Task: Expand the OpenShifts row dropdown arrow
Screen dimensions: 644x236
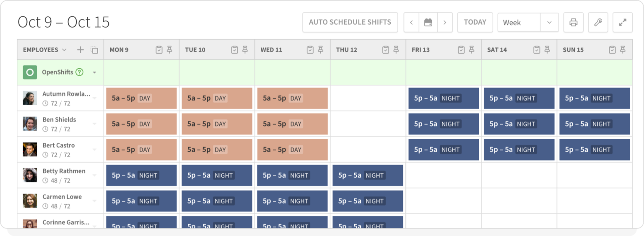Action: point(94,73)
